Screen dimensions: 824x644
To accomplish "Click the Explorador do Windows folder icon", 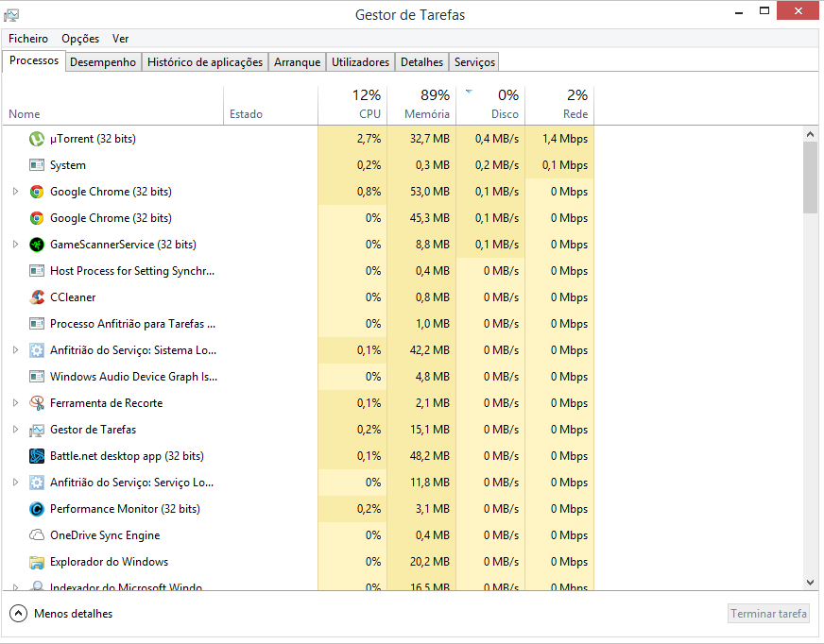I will pos(36,562).
